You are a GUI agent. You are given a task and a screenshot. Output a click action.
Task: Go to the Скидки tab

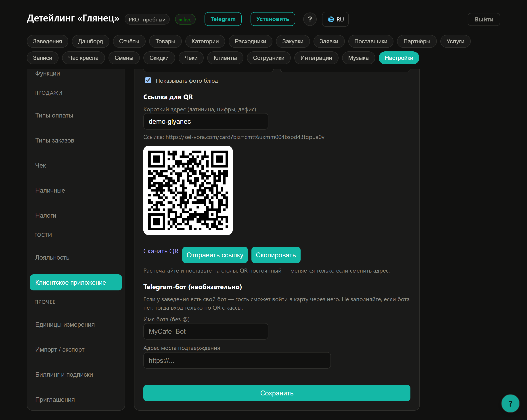pos(159,58)
